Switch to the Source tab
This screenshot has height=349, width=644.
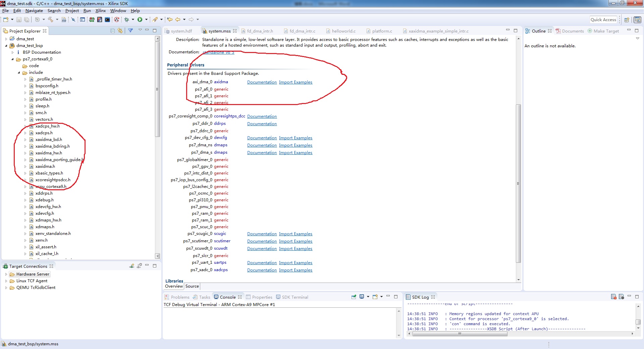point(192,286)
